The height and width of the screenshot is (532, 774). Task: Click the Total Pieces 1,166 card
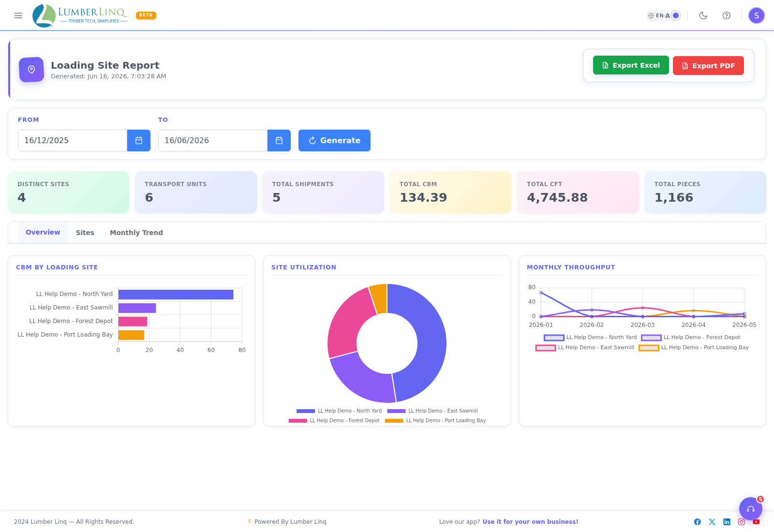[705, 192]
